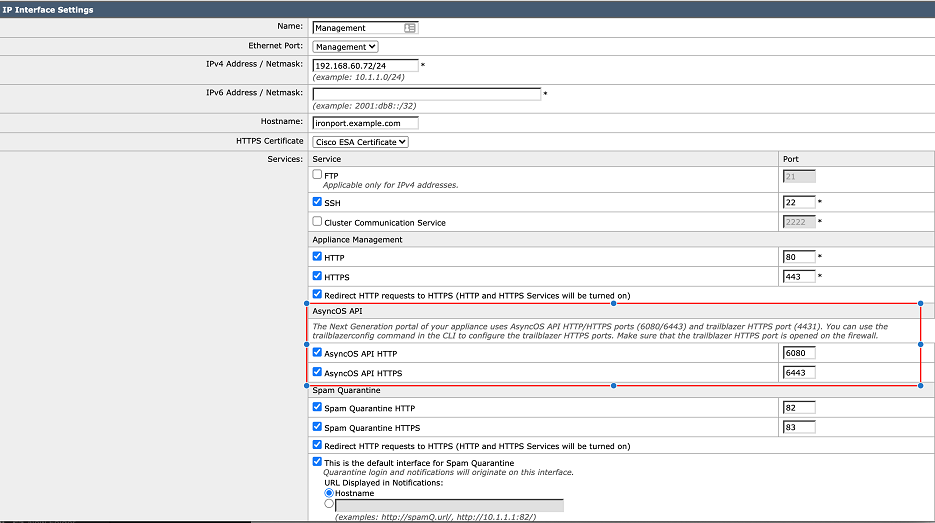Click the '(example: 10.1.1.0/24)' hint text
935x523 pixels.
click(x=358, y=78)
